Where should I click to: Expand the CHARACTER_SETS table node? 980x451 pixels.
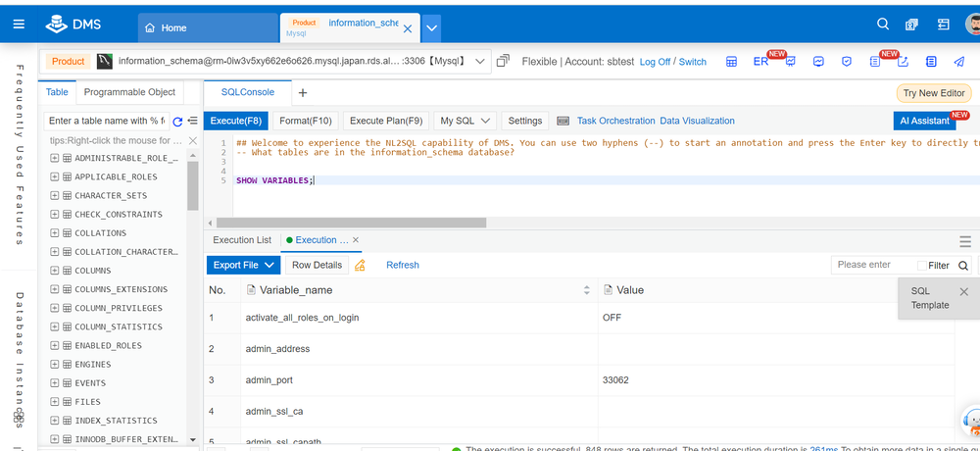point(55,196)
